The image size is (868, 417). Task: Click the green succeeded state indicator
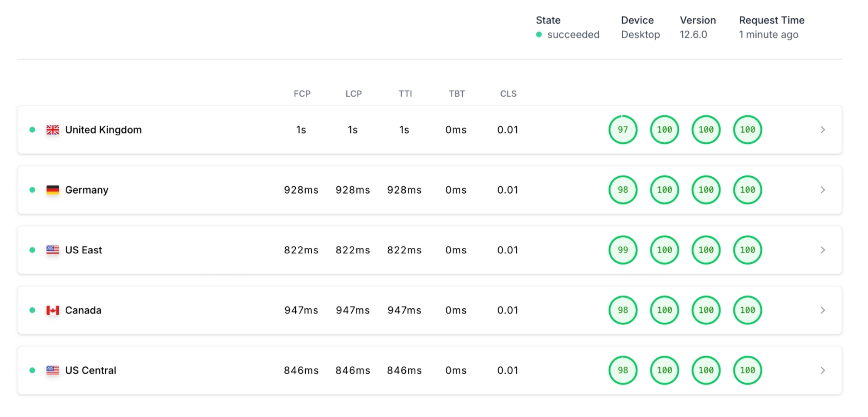pos(539,34)
